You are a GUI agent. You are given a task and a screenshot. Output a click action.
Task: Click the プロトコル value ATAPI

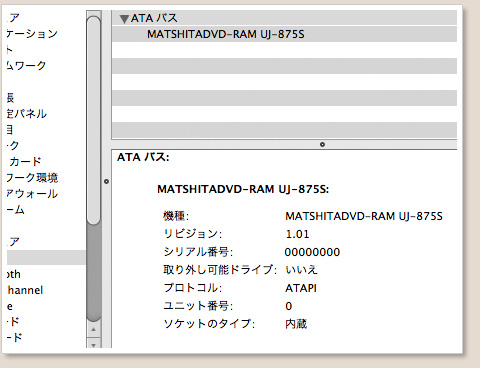pos(301,288)
